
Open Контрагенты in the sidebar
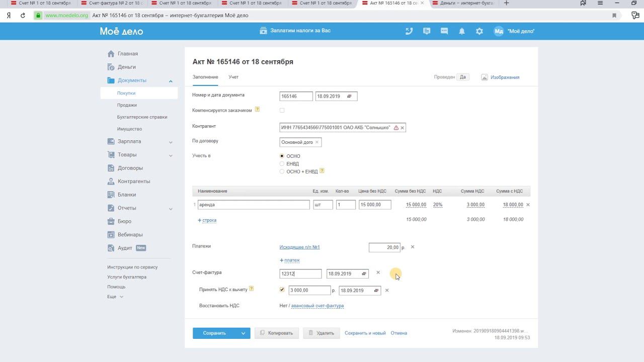[134, 182]
